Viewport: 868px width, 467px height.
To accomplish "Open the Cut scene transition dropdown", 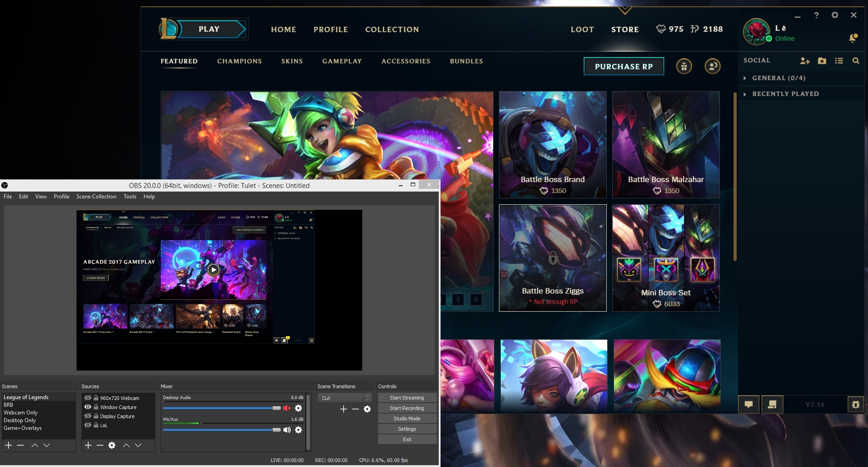I will [x=345, y=398].
